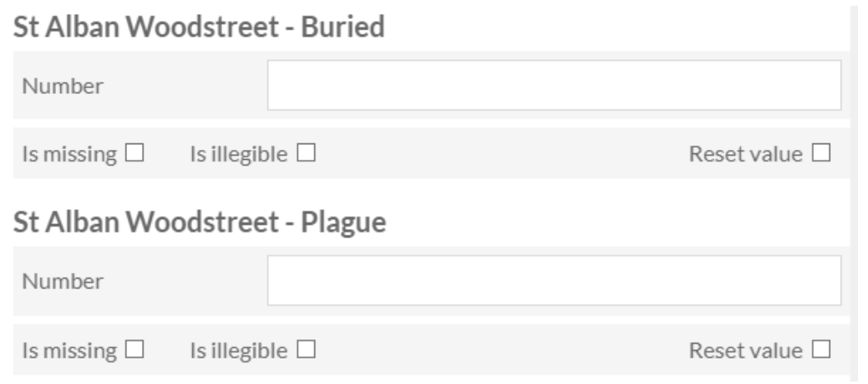The width and height of the screenshot is (868, 384).
Task: Mark Plague entry as illegible via checkbox
Action: [x=306, y=349]
